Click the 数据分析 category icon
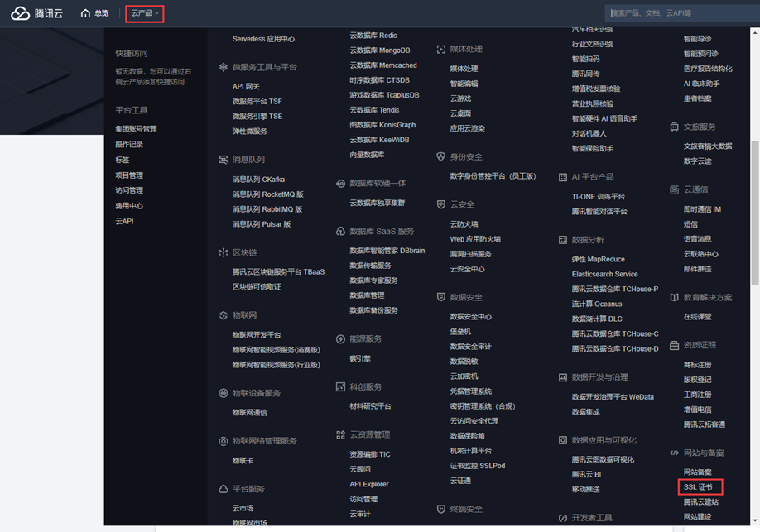760x532 pixels. click(562, 240)
